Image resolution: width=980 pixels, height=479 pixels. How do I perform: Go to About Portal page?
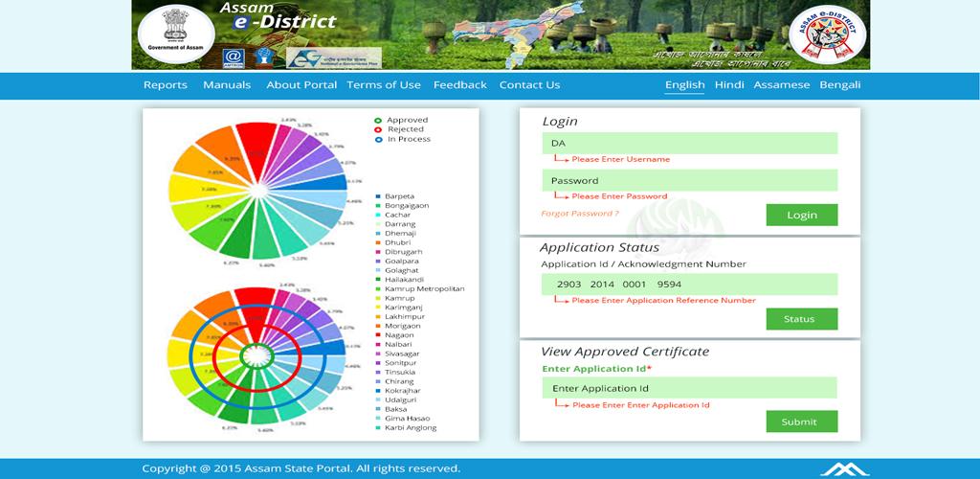click(x=301, y=85)
